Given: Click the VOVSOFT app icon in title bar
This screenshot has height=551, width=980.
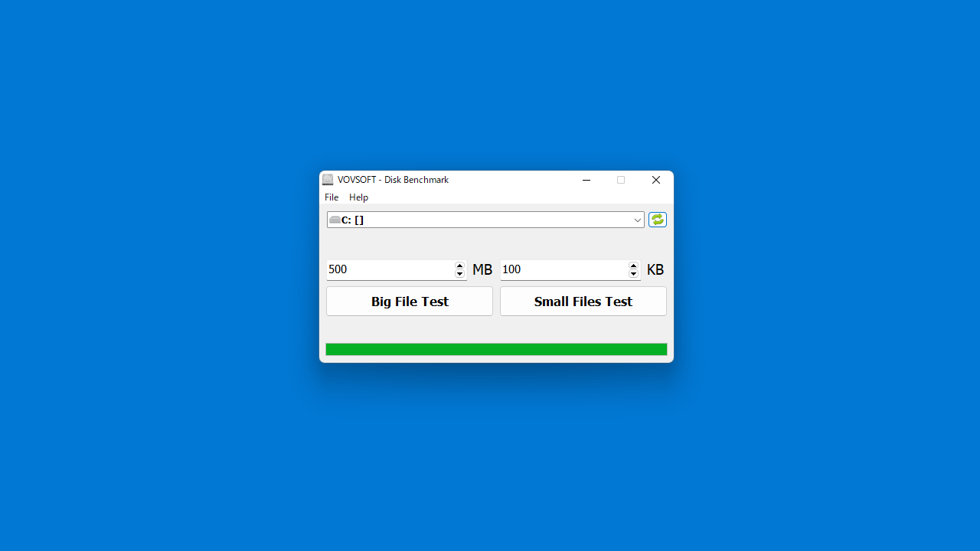Looking at the screenshot, I should click(328, 180).
